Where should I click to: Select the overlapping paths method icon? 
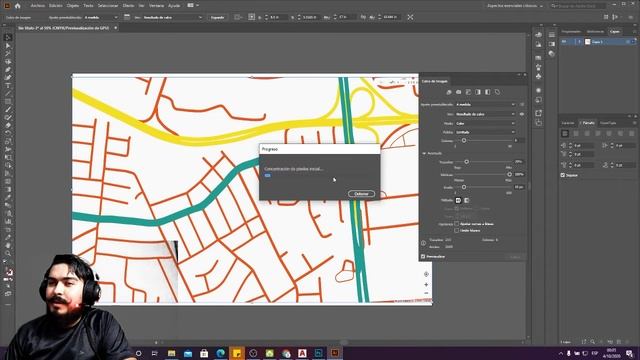pos(467,200)
